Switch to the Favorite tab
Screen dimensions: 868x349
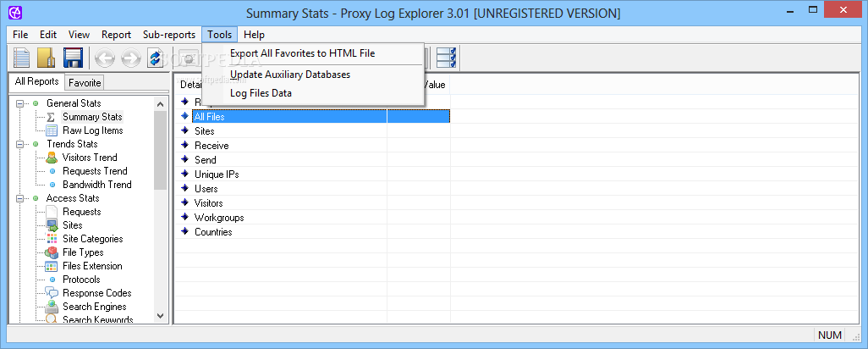[x=85, y=82]
